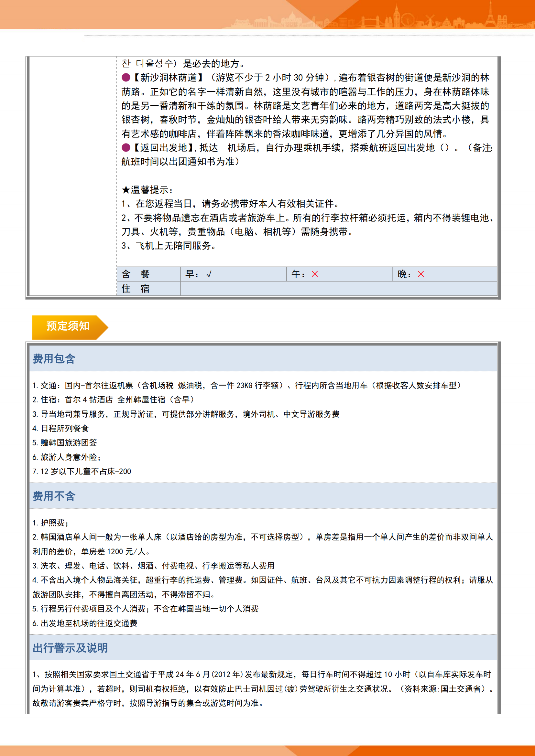
Task: Select the 出行警示及说明 section heading
Action: pyautogui.click(x=70, y=648)
